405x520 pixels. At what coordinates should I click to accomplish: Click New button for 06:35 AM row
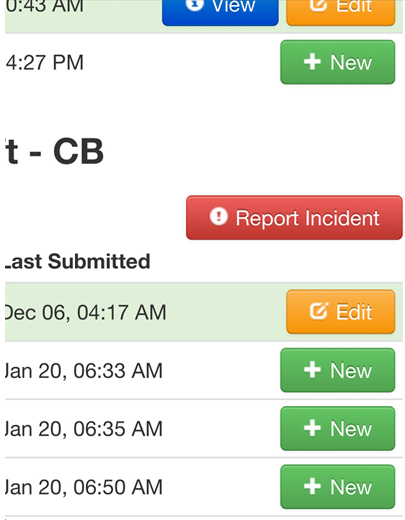point(338,429)
